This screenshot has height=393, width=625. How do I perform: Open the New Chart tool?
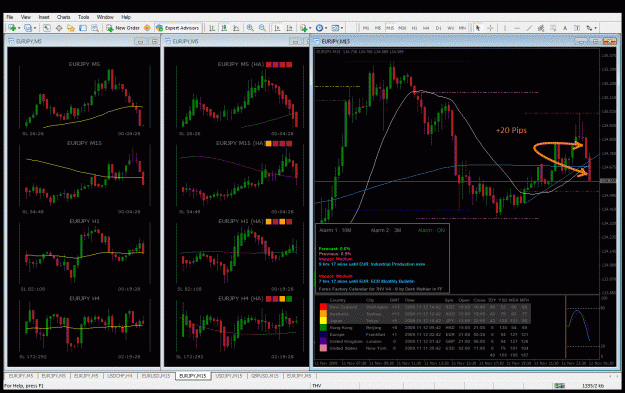click(12, 28)
